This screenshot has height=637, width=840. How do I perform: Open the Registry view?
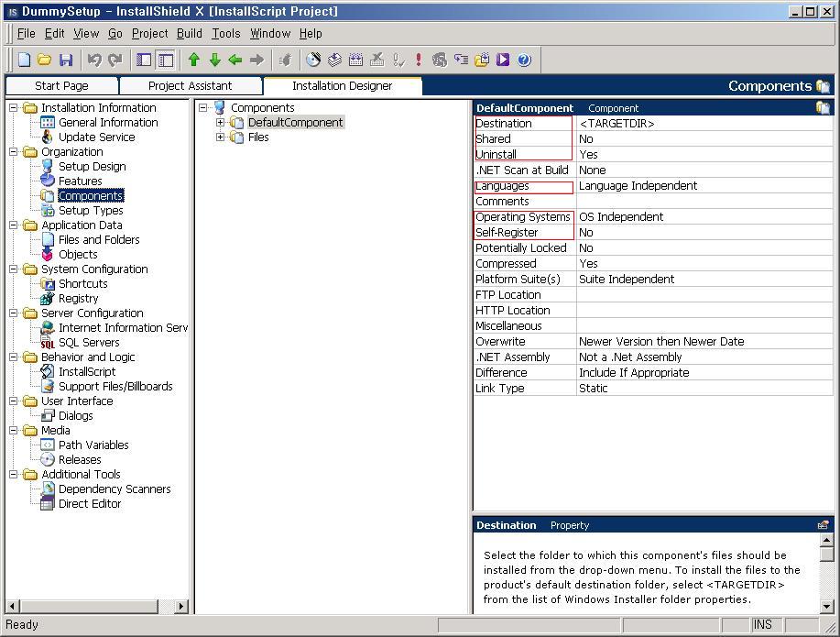[78, 298]
